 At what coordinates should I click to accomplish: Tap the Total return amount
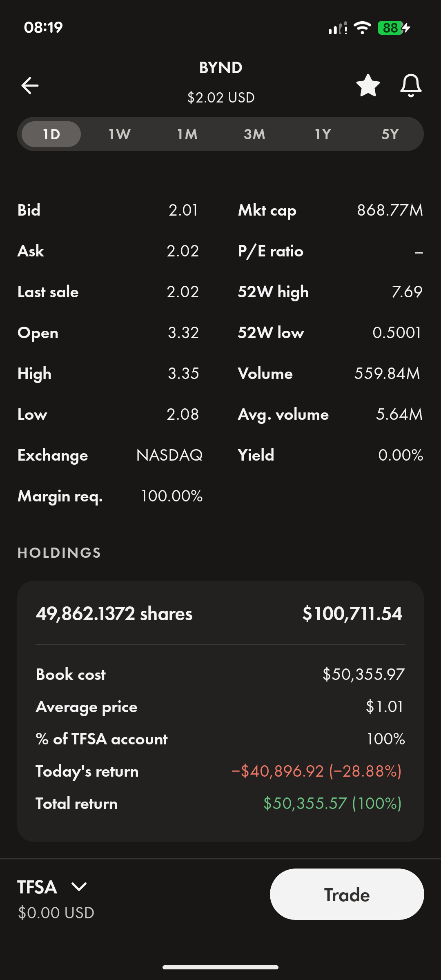[332, 804]
